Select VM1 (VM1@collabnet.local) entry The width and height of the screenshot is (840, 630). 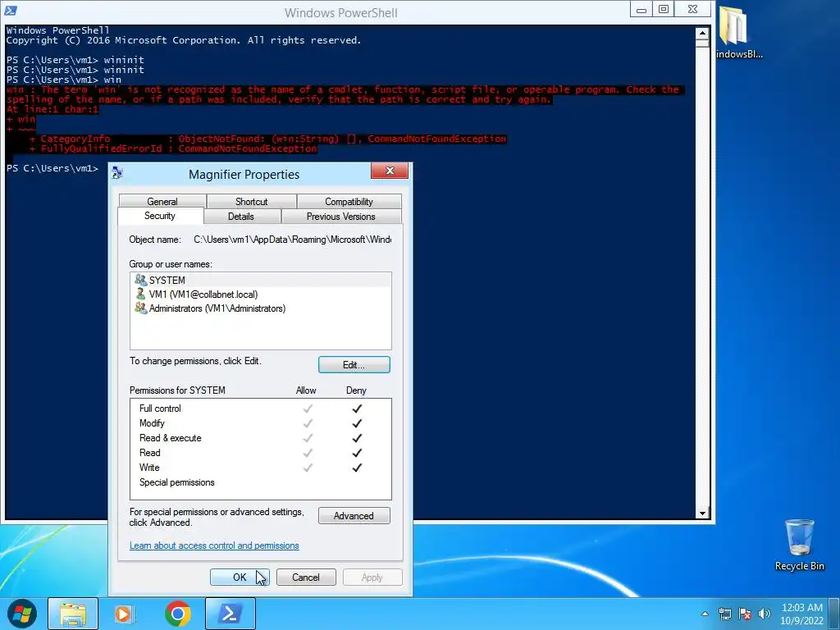tap(260, 294)
